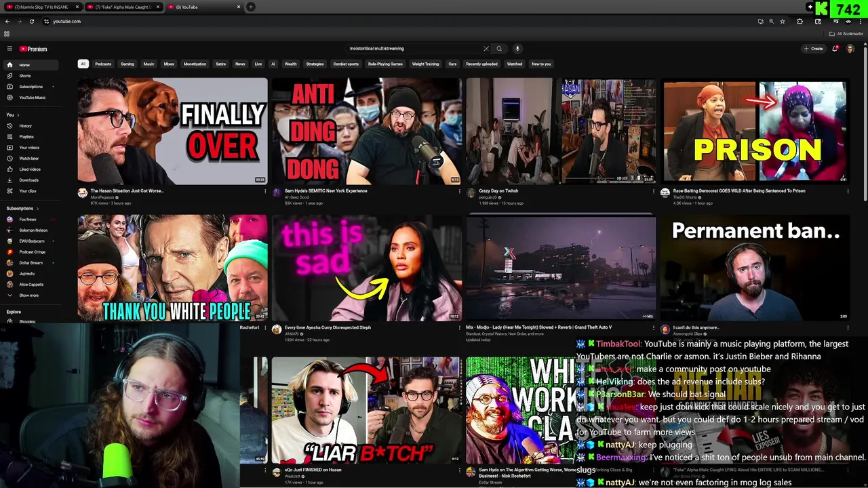Open the Permanent ban thumbnail
This screenshot has height=488, width=868.
[x=754, y=268]
